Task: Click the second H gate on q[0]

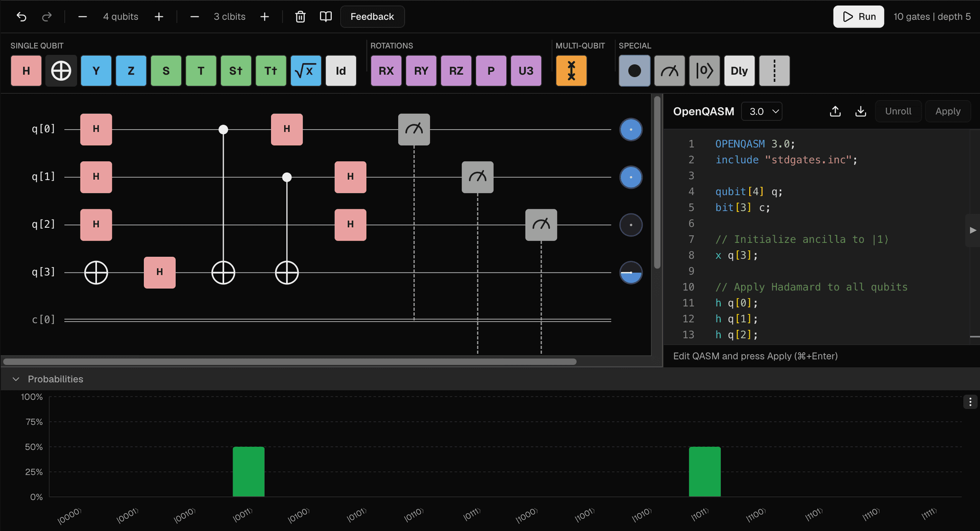Action: coord(287,130)
